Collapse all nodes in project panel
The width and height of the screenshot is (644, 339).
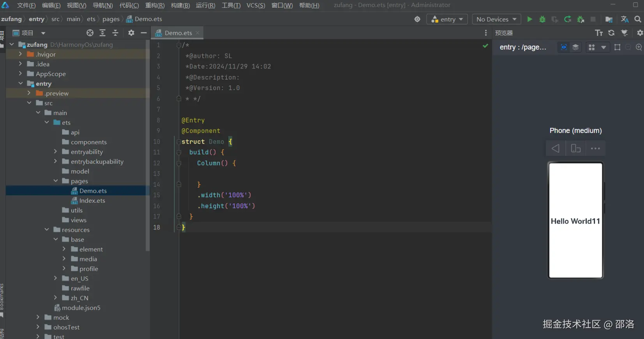point(115,33)
